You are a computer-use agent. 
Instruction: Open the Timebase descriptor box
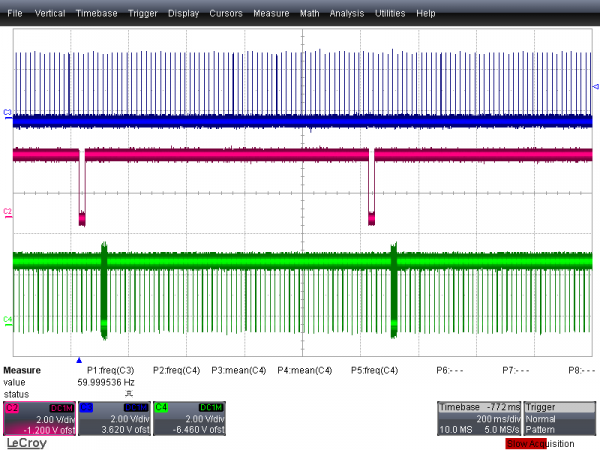pyautogui.click(x=479, y=417)
